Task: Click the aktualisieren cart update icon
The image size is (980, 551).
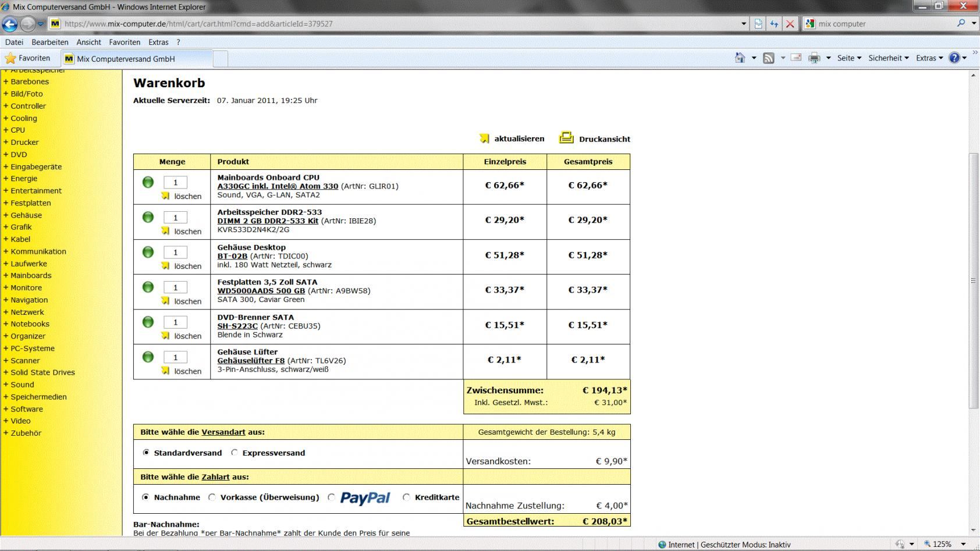Action: 484,138
